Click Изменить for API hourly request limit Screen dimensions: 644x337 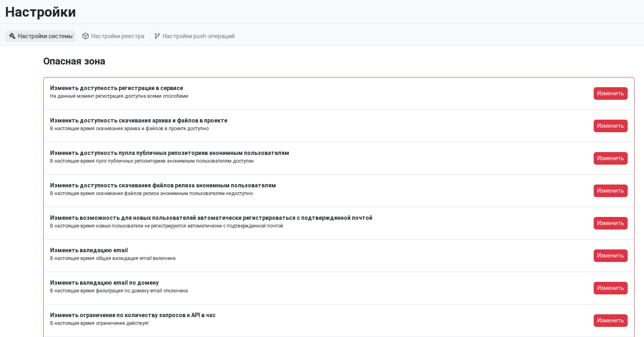tap(610, 320)
